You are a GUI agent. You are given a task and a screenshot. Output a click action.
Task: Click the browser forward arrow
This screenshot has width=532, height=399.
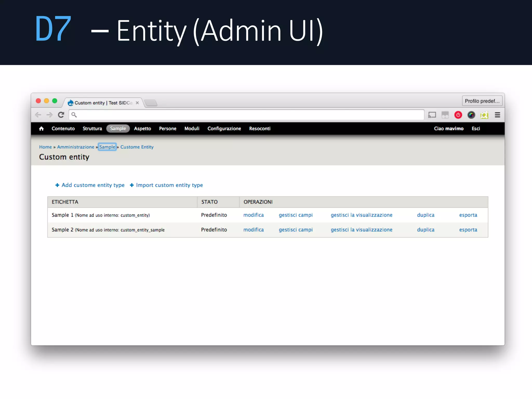tap(49, 115)
